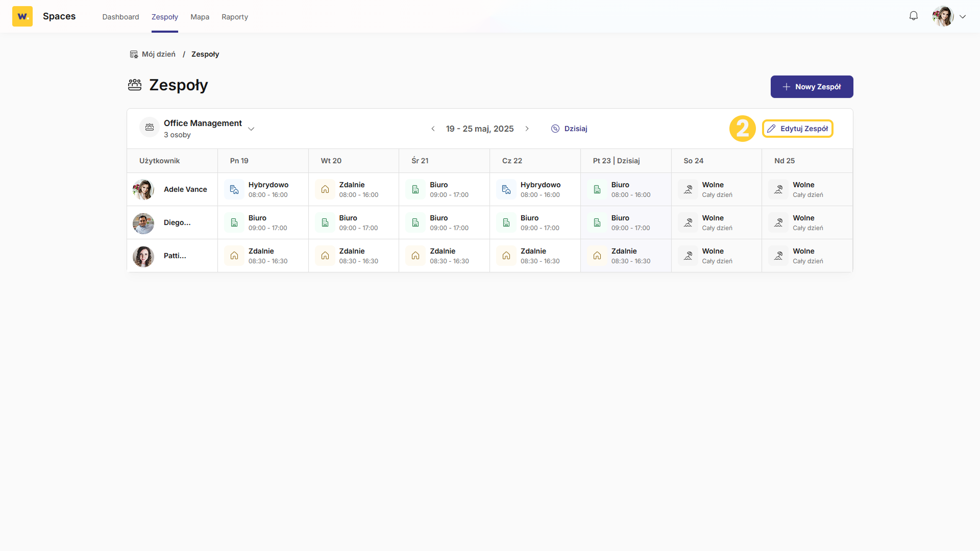Go to the Dashboard tab
The image size is (980, 551).
(x=120, y=17)
